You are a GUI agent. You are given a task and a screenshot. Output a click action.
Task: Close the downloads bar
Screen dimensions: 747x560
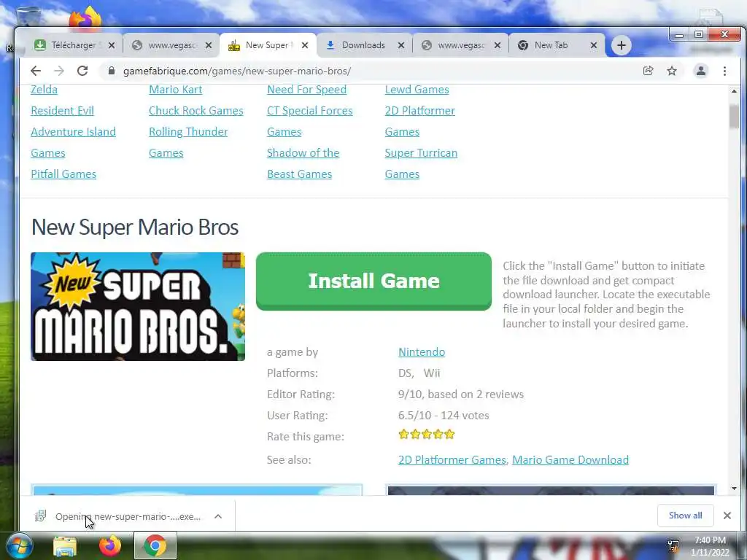727,516
